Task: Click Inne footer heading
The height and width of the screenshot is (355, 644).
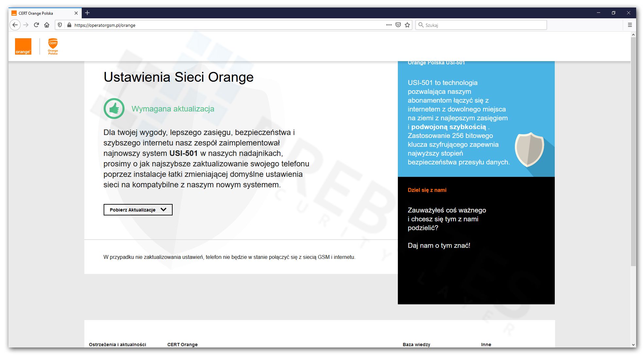Action: pyautogui.click(x=486, y=345)
